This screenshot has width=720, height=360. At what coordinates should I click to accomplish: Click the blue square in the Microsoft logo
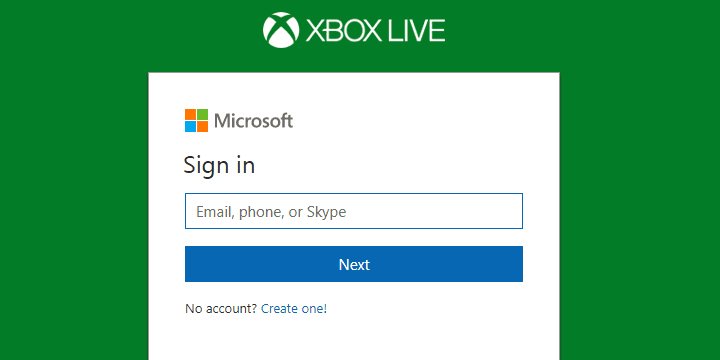[191, 126]
